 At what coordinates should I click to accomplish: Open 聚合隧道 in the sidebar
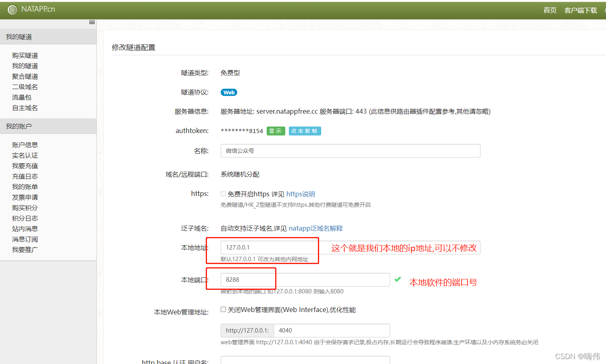25,76
